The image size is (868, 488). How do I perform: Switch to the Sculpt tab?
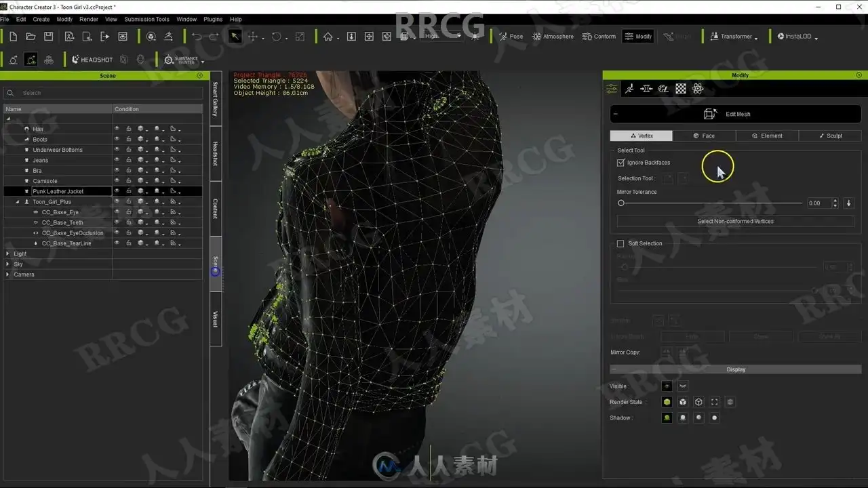pyautogui.click(x=830, y=136)
